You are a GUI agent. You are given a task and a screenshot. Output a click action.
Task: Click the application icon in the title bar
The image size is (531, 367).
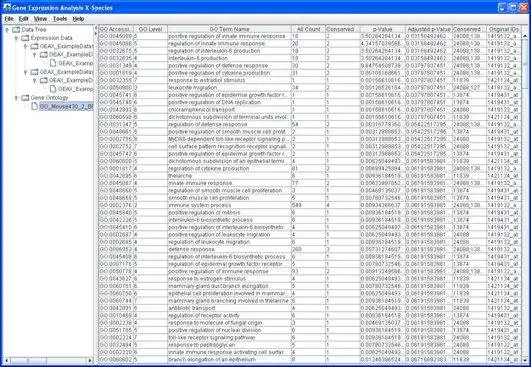6,7
